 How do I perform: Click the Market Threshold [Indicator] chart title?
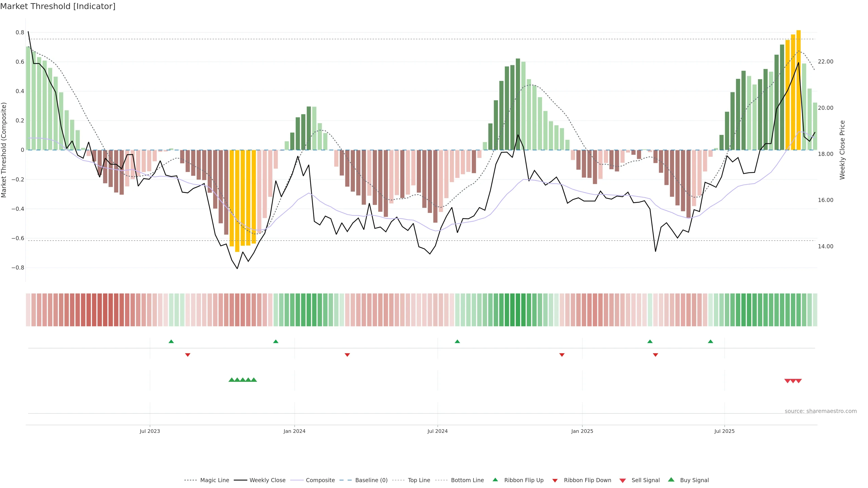tap(58, 6)
